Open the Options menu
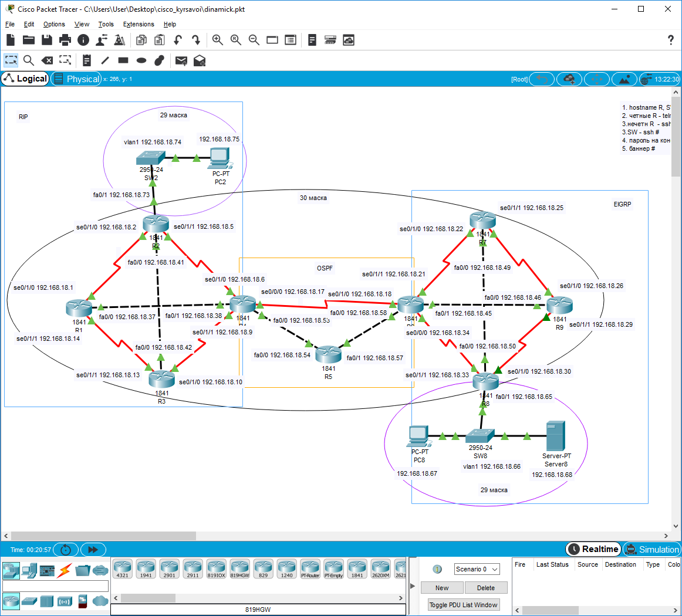The image size is (682, 616). [x=54, y=24]
